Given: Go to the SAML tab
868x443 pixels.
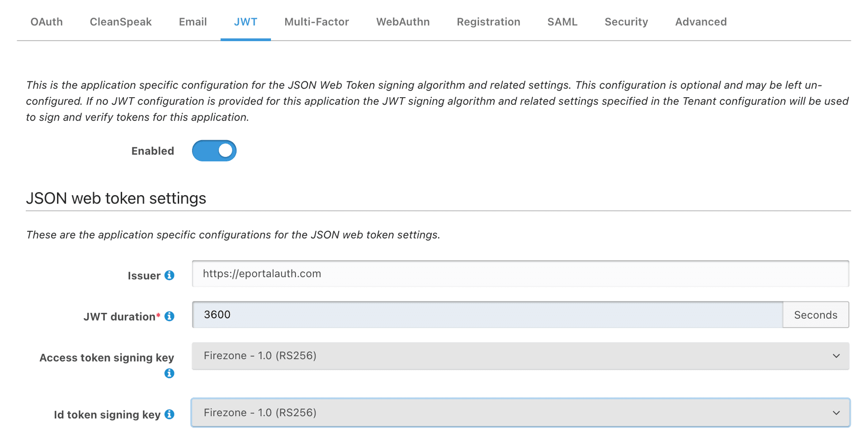Looking at the screenshot, I should (562, 22).
